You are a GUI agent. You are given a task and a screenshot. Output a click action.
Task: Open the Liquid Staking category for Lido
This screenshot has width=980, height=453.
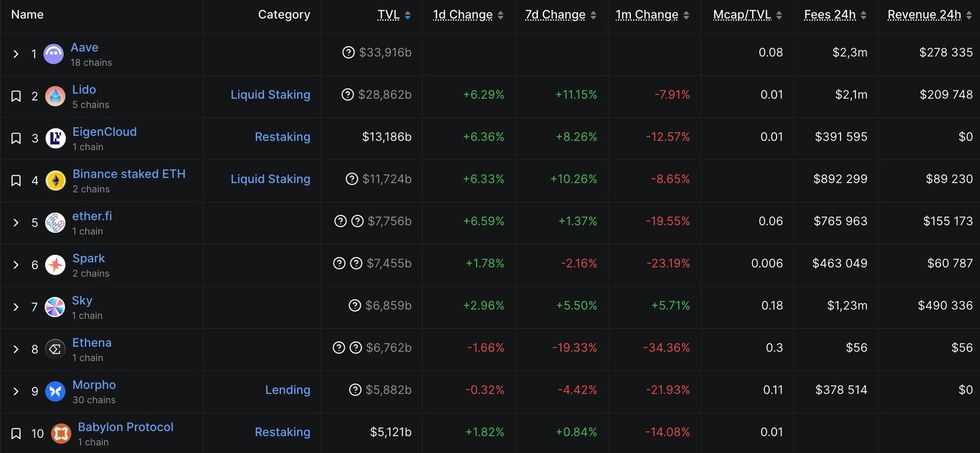(270, 95)
